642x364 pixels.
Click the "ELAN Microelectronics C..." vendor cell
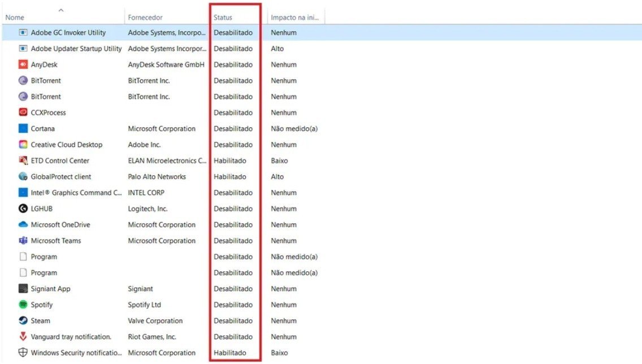(x=167, y=160)
